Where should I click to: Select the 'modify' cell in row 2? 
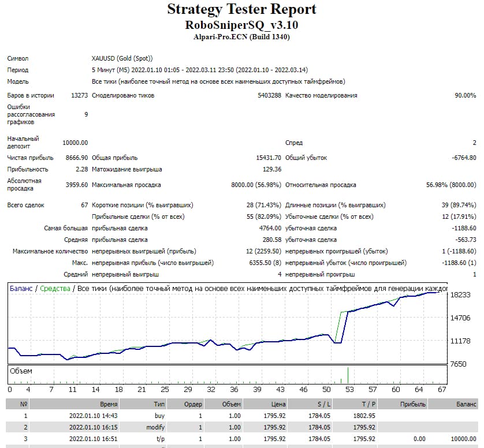(156, 428)
